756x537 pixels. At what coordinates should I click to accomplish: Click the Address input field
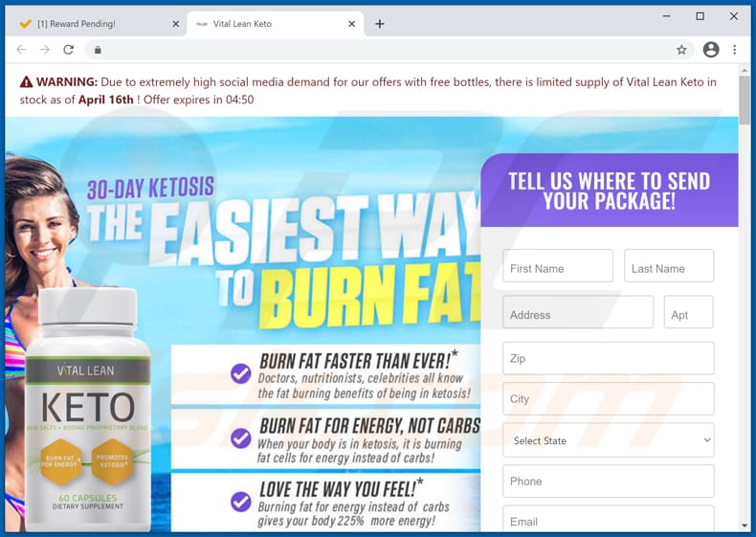point(578,312)
